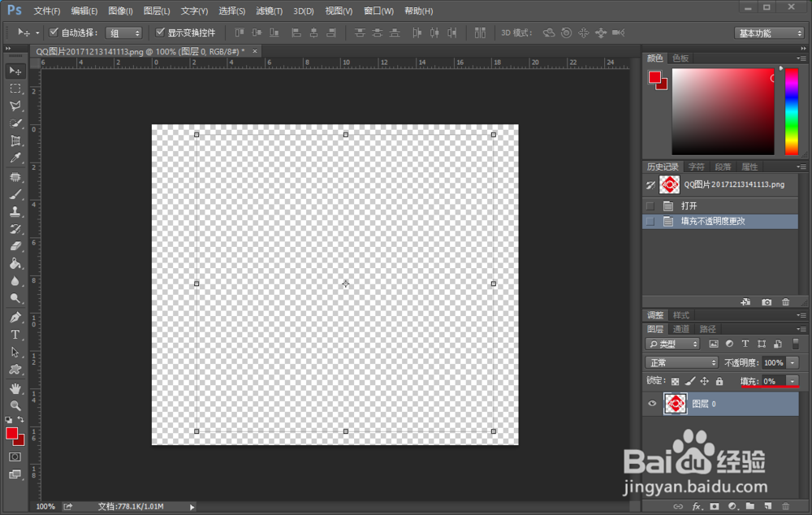Click the foreground color swatch in toolbox

(x=11, y=434)
